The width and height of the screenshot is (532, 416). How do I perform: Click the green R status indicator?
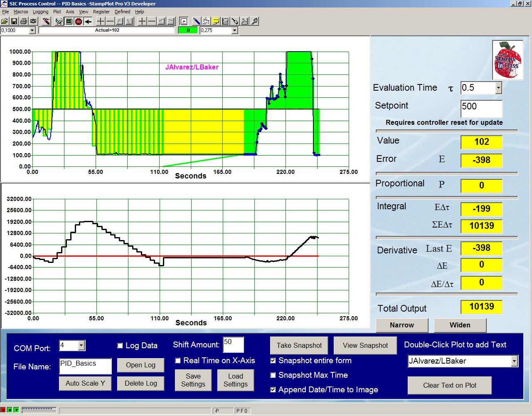(10, 410)
